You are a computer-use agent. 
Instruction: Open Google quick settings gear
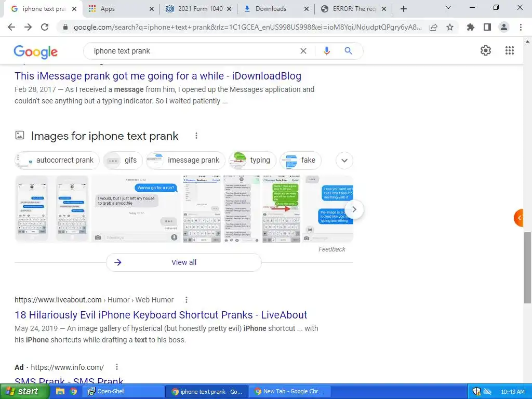(x=486, y=50)
